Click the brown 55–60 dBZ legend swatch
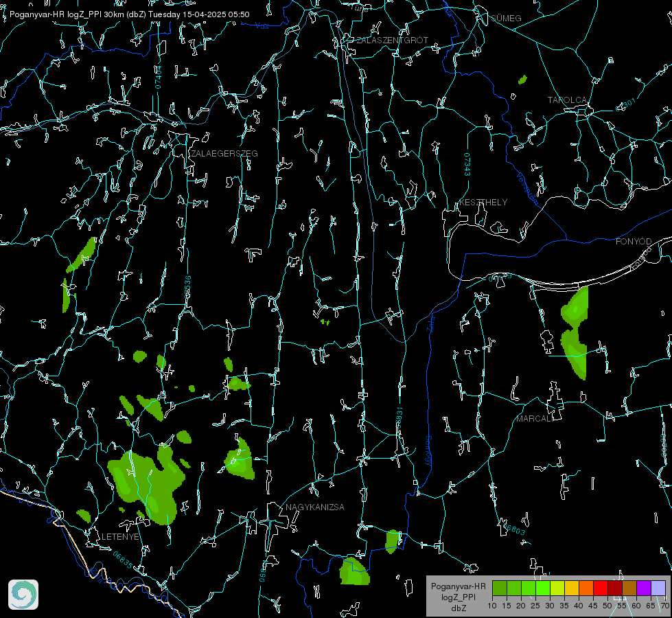This screenshot has width=672, height=618. 629,588
